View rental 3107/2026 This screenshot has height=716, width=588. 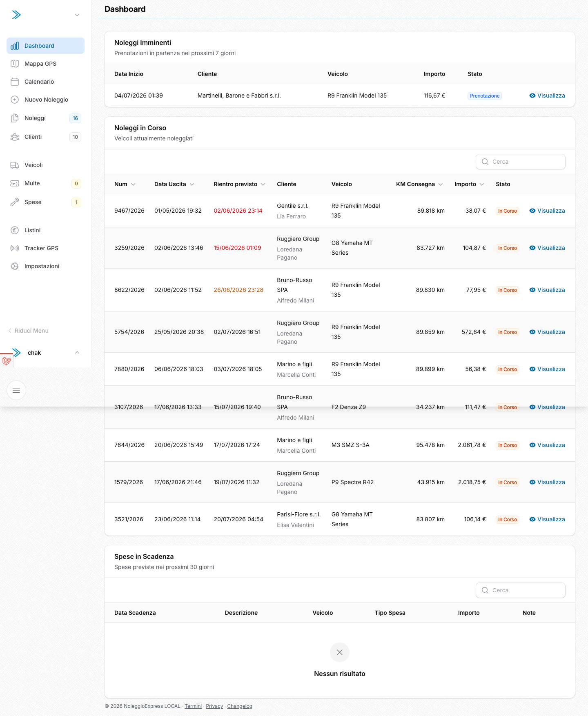click(547, 407)
